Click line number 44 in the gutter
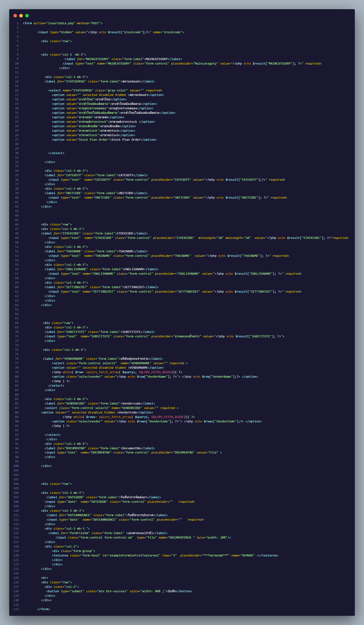The height and width of the screenshot is (625, 364). click(x=17, y=215)
